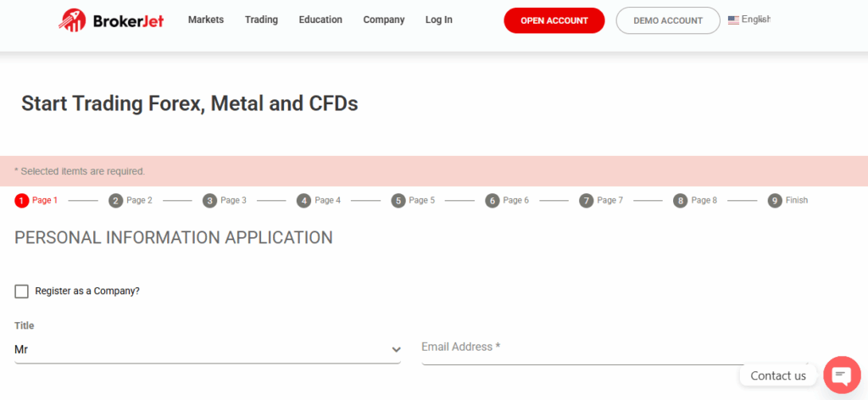Open the English language selector
Image resolution: width=868 pixels, height=400 pixels.
(x=749, y=20)
